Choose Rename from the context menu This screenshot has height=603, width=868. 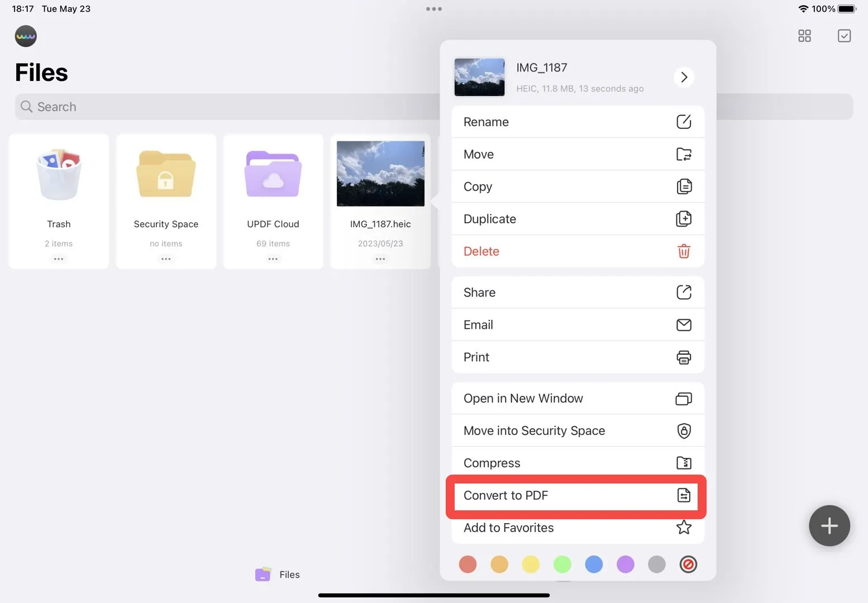[578, 122]
